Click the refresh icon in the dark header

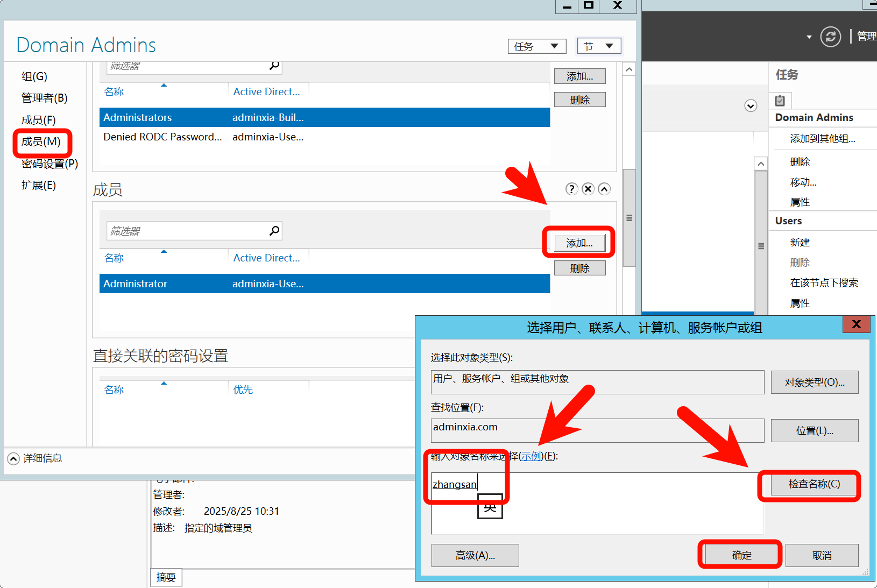tap(830, 37)
